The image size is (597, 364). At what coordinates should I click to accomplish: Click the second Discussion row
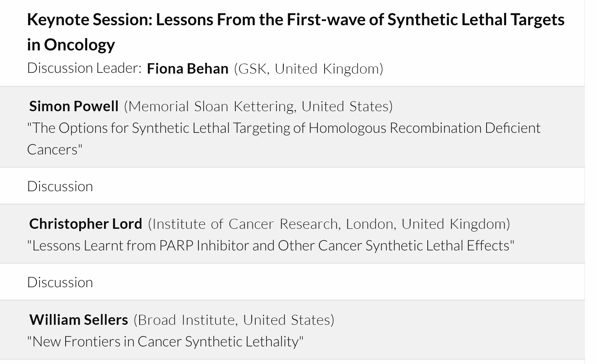[x=60, y=282]
